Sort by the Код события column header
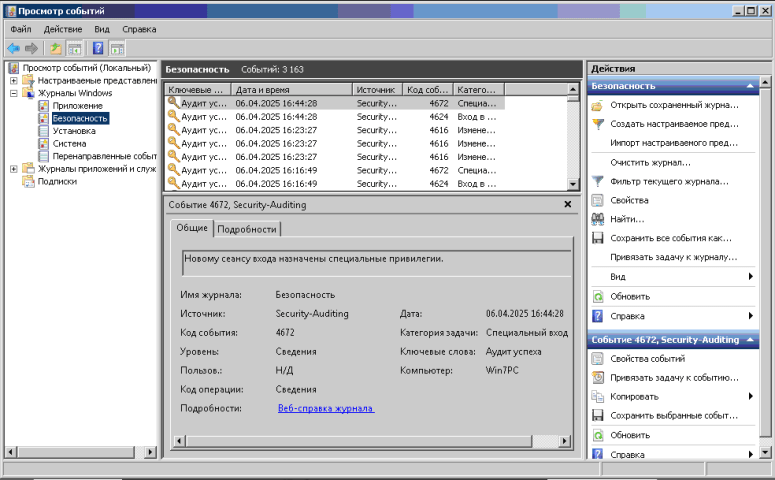 click(428, 89)
